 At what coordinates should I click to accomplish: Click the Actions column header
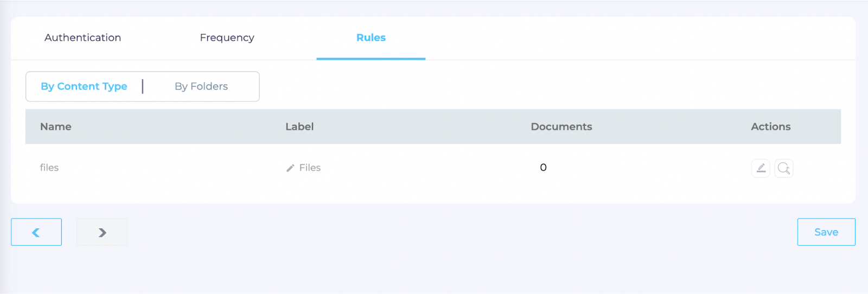click(770, 126)
